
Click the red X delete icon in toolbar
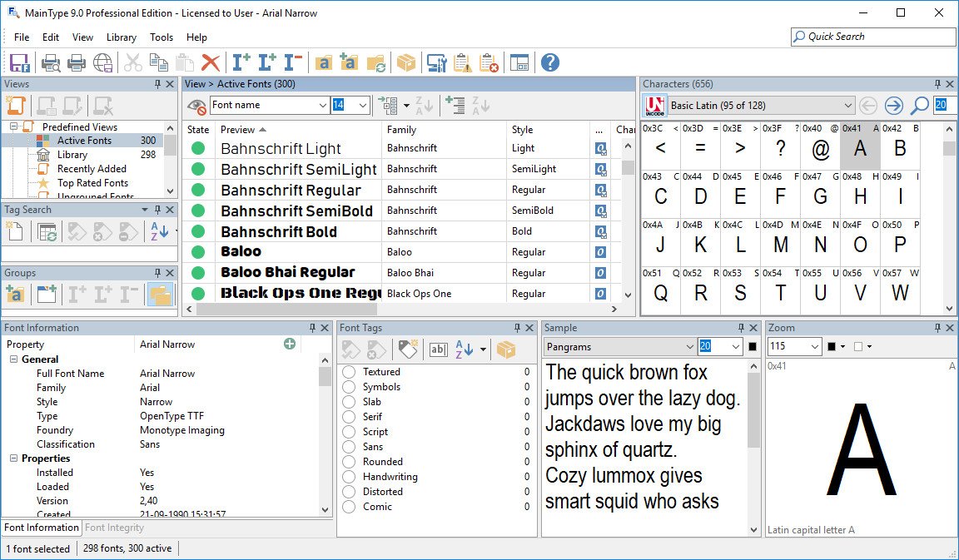[x=211, y=62]
